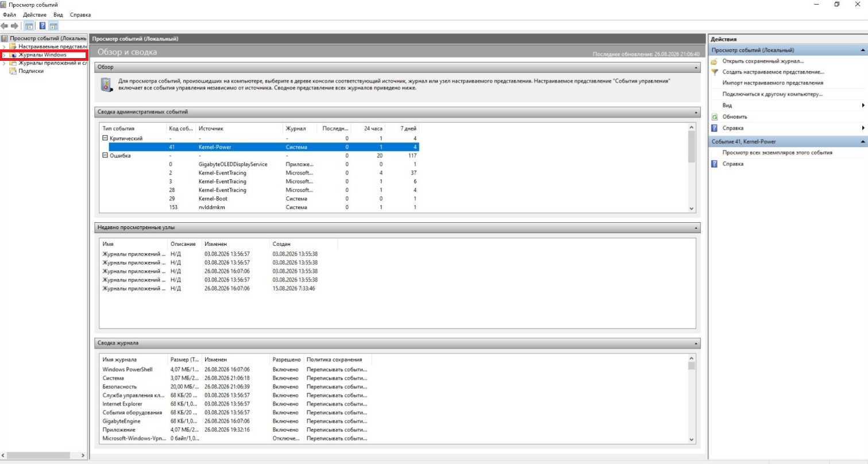Open the Справка menu in menu bar
Viewport: 868px width, 464px height.
[80, 14]
